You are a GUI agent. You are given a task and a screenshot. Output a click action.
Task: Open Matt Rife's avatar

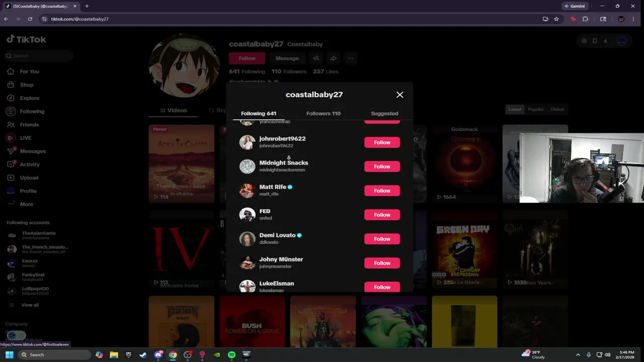[247, 191]
